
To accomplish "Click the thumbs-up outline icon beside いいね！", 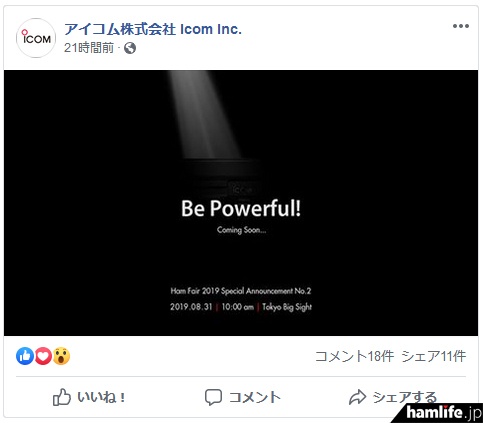I will [62, 397].
